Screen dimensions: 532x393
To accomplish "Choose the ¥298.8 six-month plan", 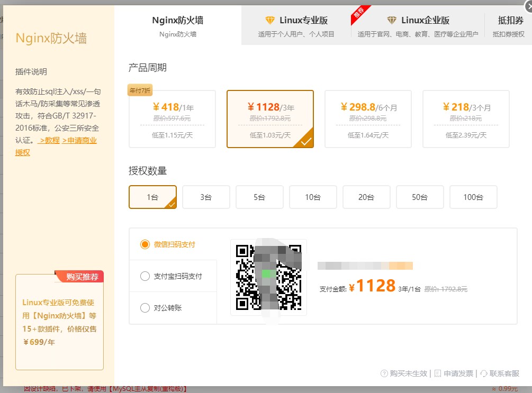I will click(368, 119).
